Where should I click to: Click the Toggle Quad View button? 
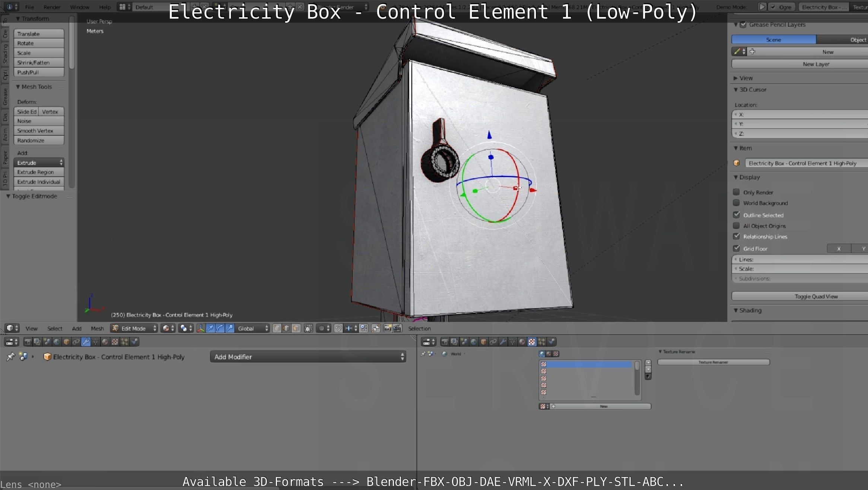[x=800, y=296]
